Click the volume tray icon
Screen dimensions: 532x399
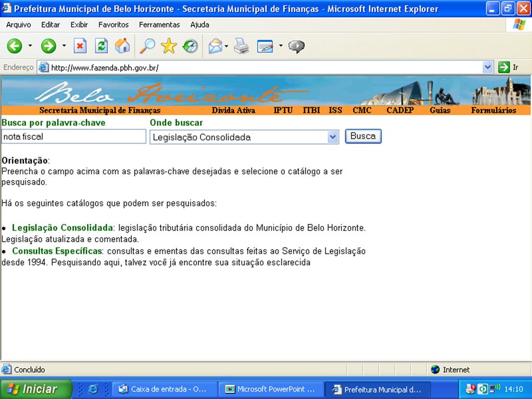click(495, 388)
